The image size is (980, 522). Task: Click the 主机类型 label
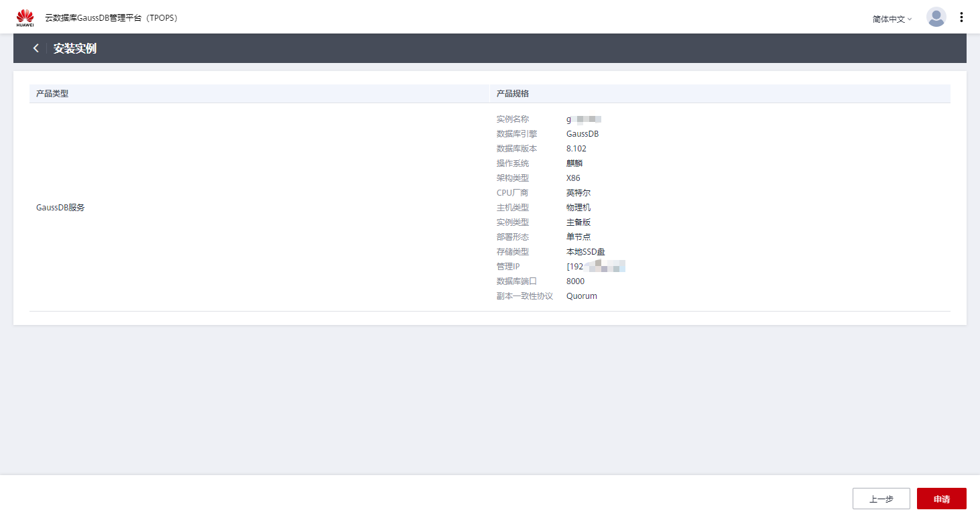click(x=513, y=208)
